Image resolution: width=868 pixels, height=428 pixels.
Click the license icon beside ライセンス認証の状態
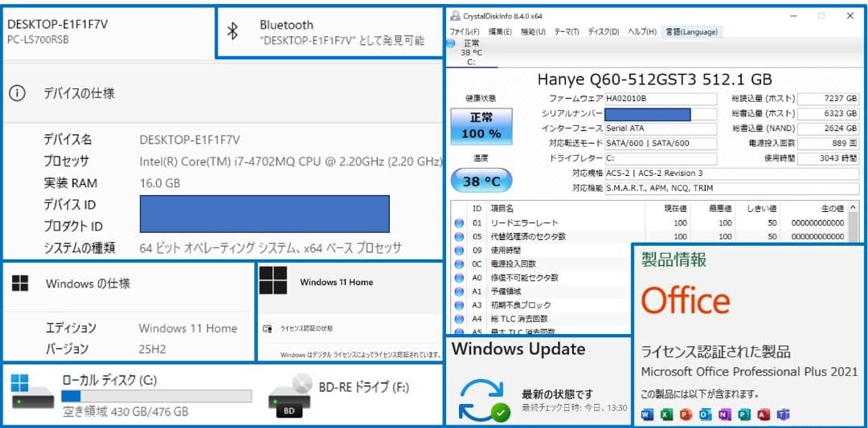(x=268, y=328)
